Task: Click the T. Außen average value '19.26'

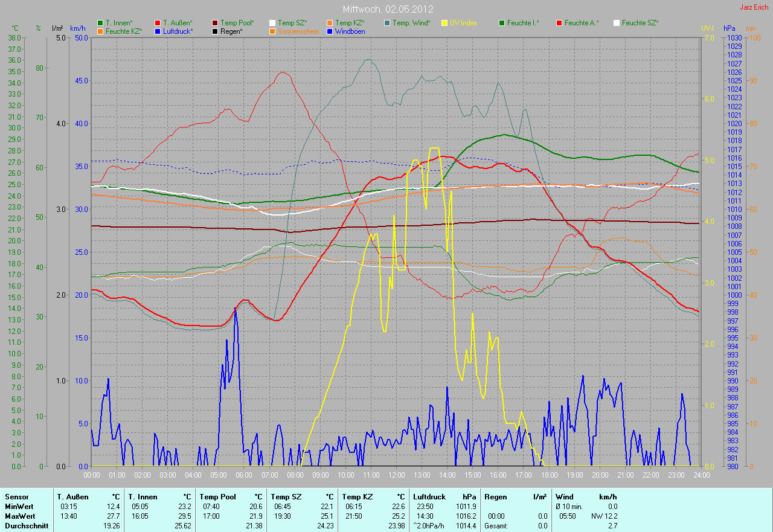Action: 111,526
